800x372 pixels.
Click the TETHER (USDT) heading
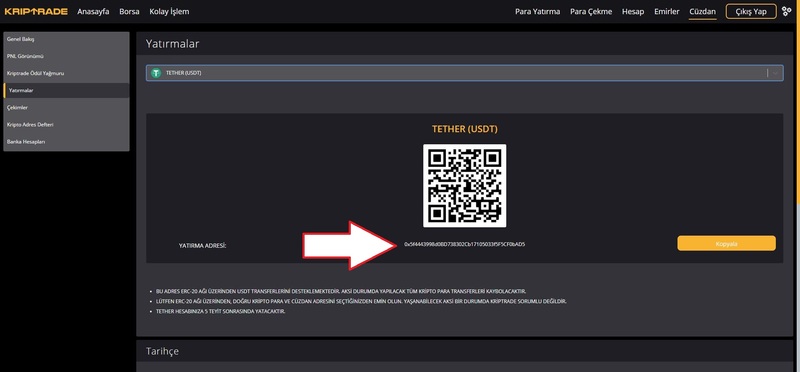point(465,129)
